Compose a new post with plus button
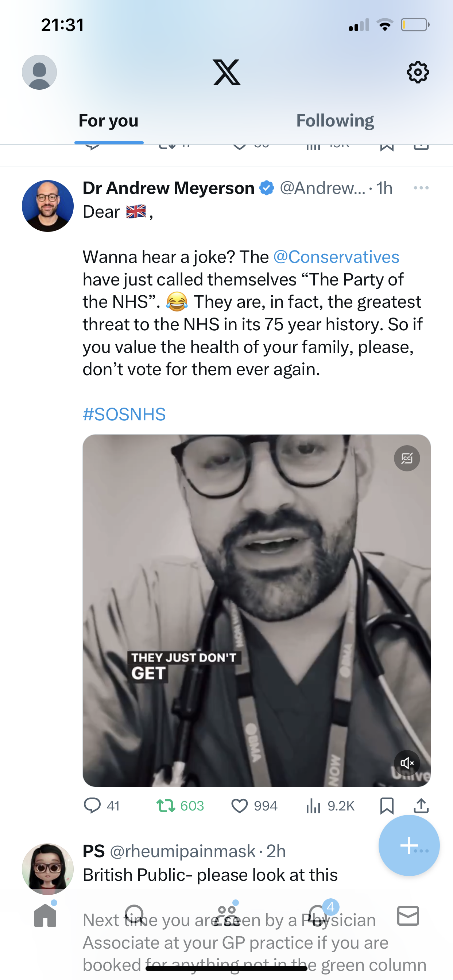The width and height of the screenshot is (453, 980). click(x=409, y=845)
